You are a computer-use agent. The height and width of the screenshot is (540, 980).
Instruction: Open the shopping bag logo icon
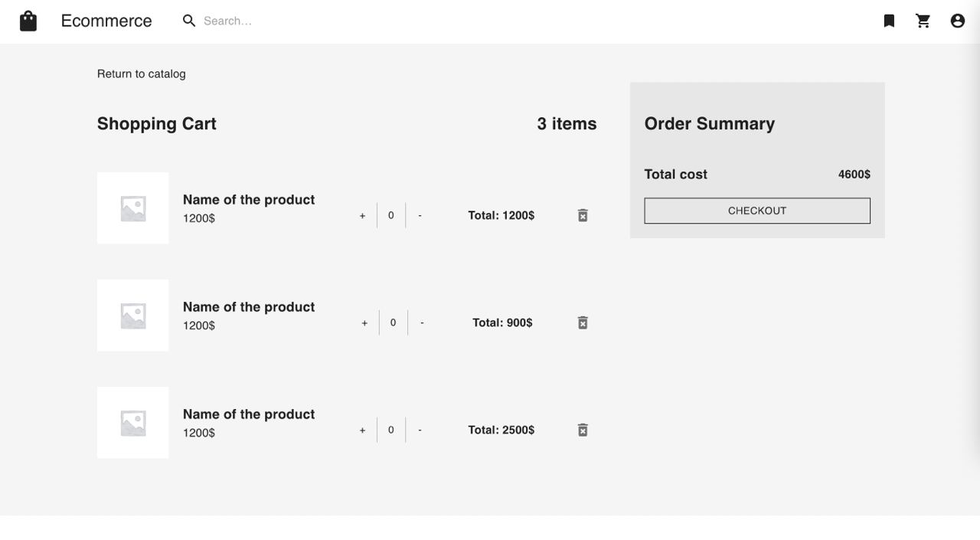coord(28,21)
